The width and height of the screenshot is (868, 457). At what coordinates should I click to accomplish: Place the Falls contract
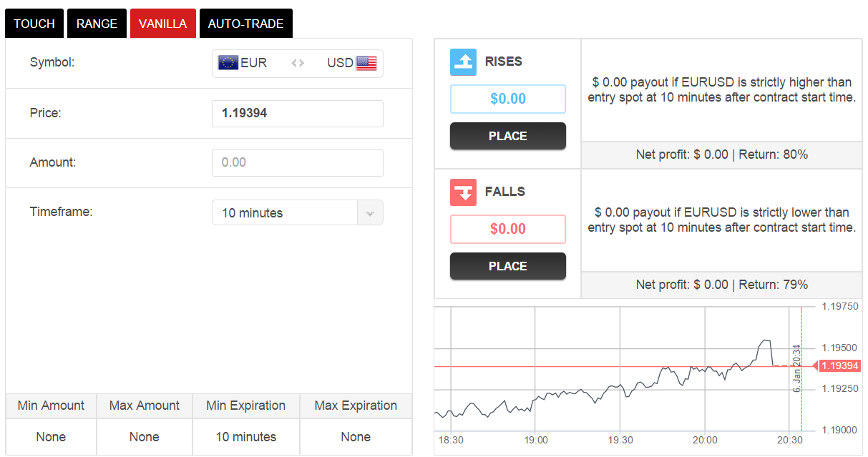tap(508, 266)
